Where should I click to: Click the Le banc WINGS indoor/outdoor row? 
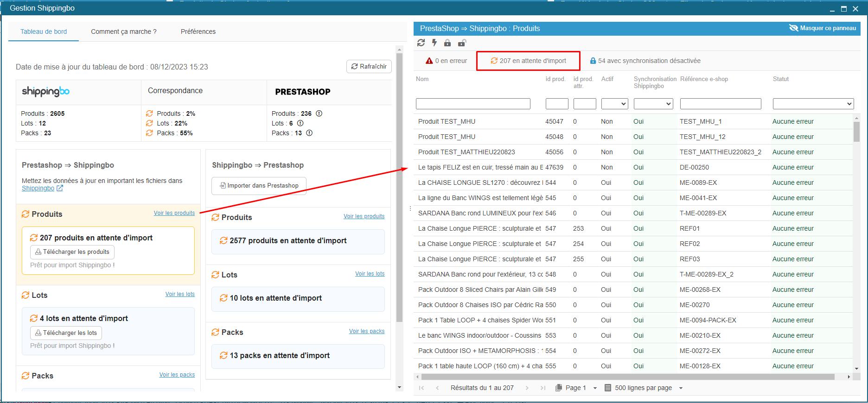pos(633,335)
